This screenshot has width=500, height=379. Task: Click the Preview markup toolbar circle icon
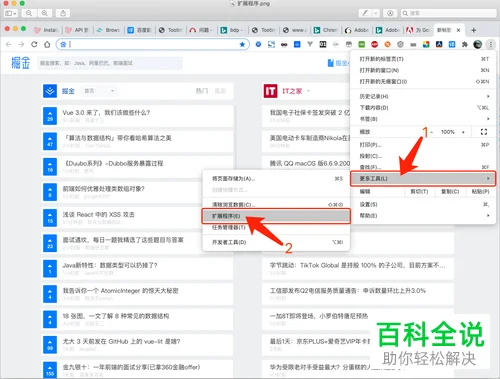click(x=390, y=13)
